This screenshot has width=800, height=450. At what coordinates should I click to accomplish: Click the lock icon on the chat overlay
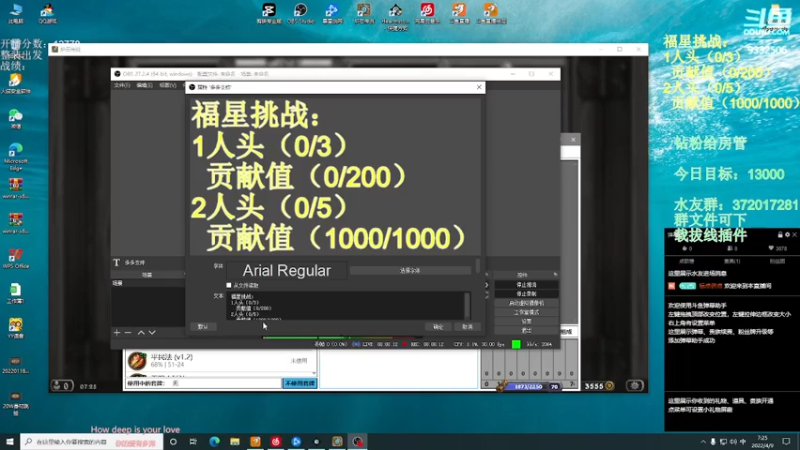coord(780,235)
